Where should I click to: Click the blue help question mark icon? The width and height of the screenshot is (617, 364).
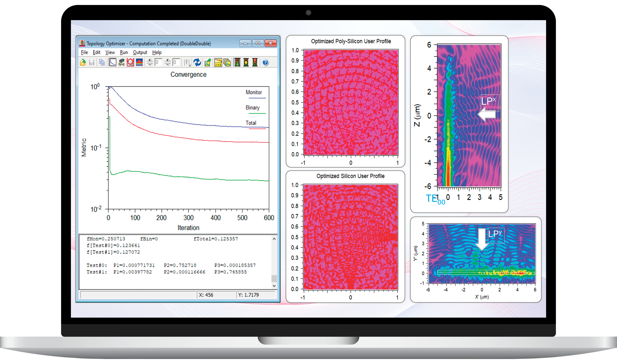click(265, 63)
